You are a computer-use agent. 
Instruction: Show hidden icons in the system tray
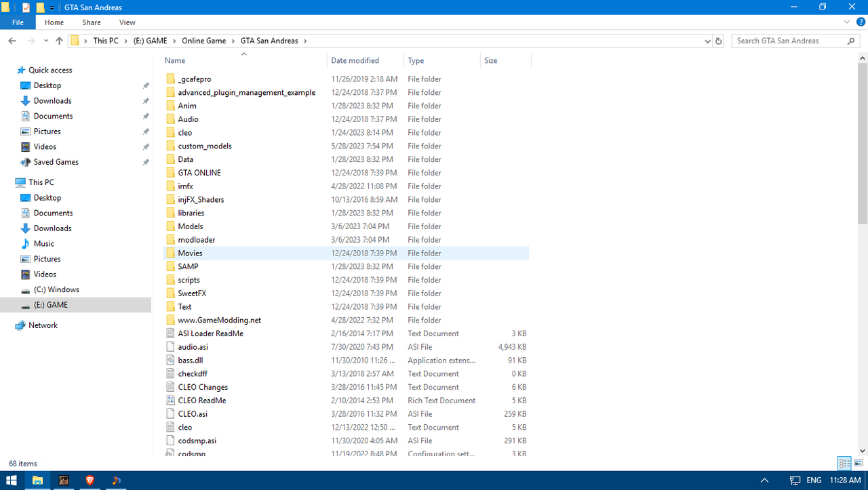click(x=764, y=481)
